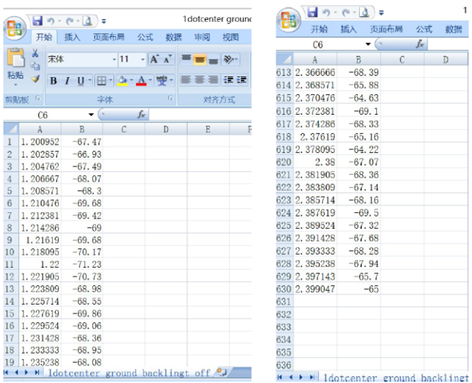Click the fx insert function button in right window
Viewport: 472px width, 383px height.
(x=420, y=44)
